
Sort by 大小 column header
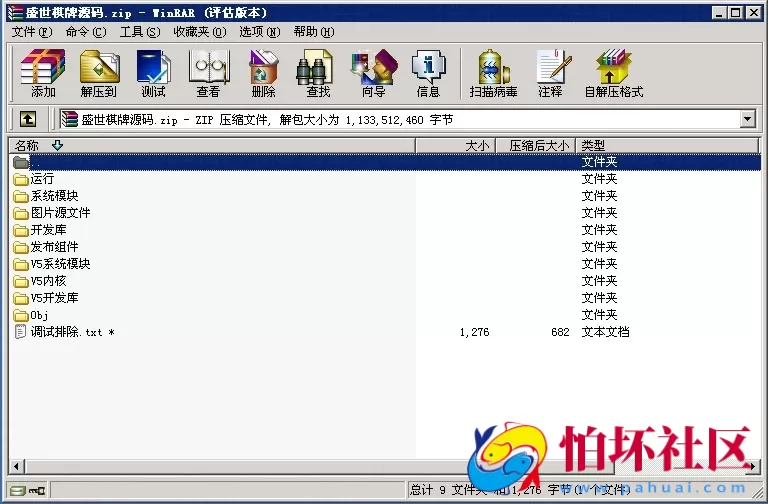click(x=456, y=145)
